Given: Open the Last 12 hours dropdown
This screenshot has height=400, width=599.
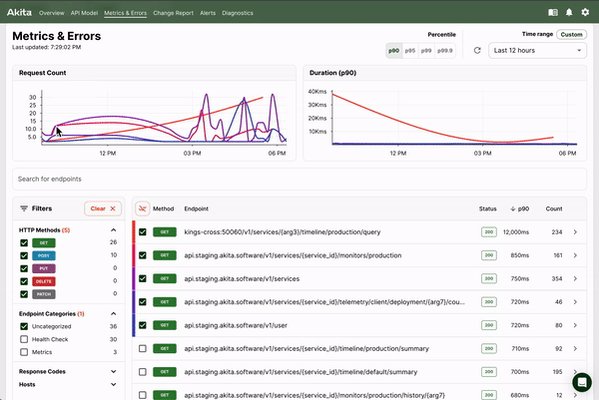Looking at the screenshot, I should coord(537,50).
